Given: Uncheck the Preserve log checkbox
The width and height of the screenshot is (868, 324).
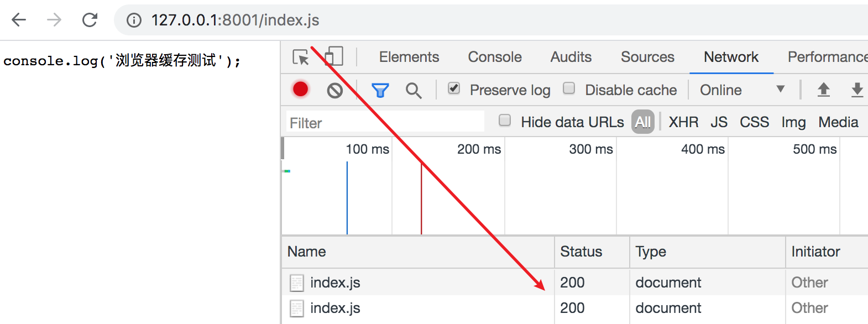Looking at the screenshot, I should pos(454,88).
